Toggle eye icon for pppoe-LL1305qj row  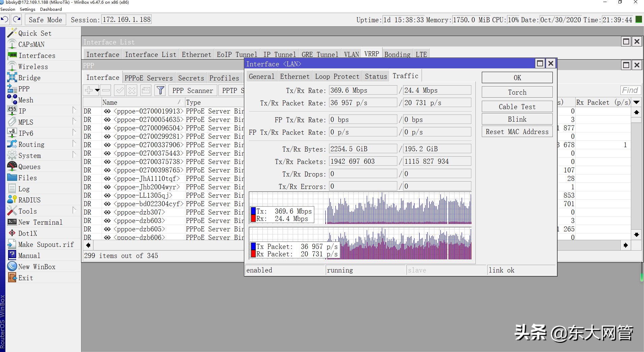(107, 195)
